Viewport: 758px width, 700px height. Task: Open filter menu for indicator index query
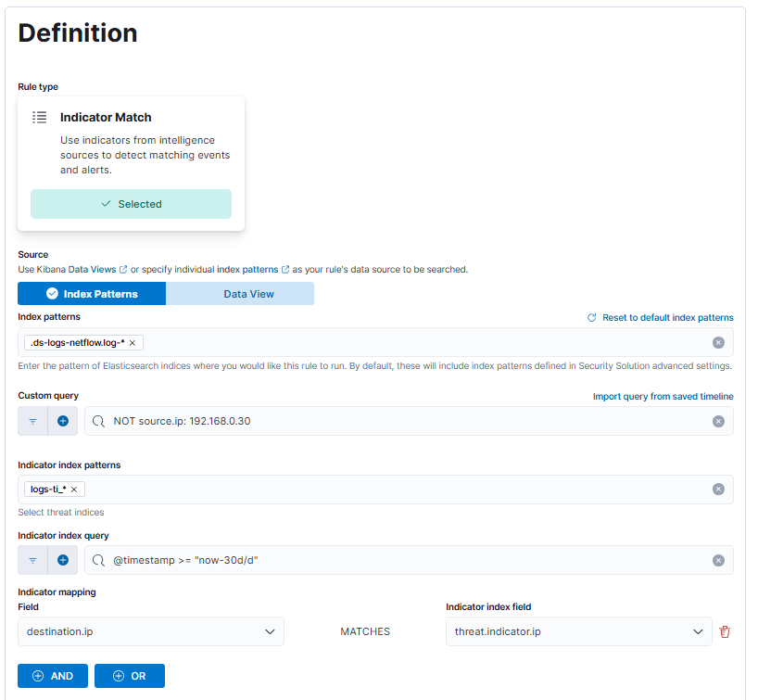pyautogui.click(x=32, y=560)
